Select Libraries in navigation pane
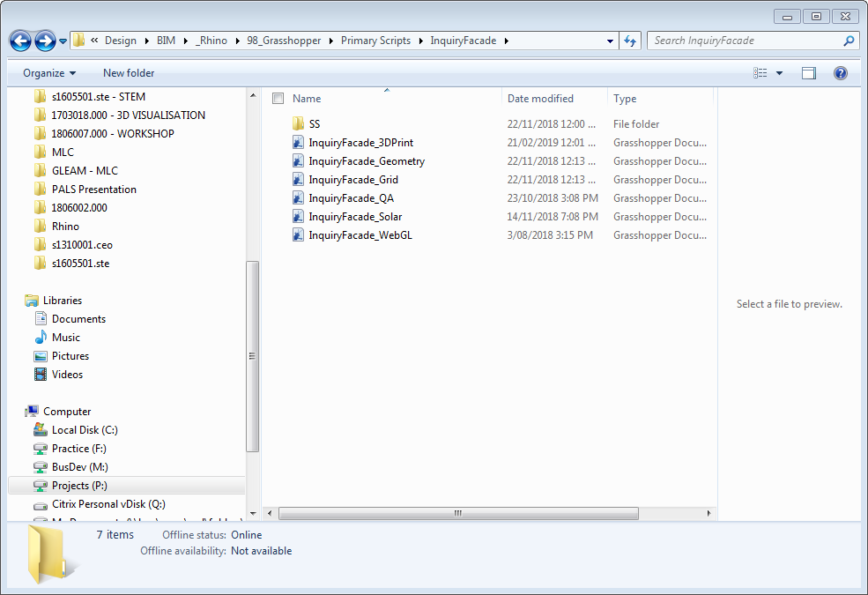The image size is (868, 595). click(x=62, y=301)
